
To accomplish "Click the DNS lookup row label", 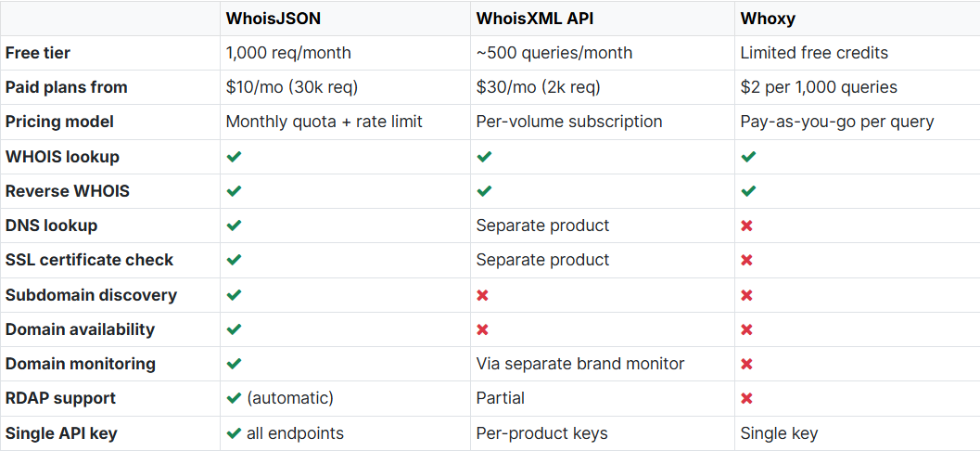I will point(51,225).
